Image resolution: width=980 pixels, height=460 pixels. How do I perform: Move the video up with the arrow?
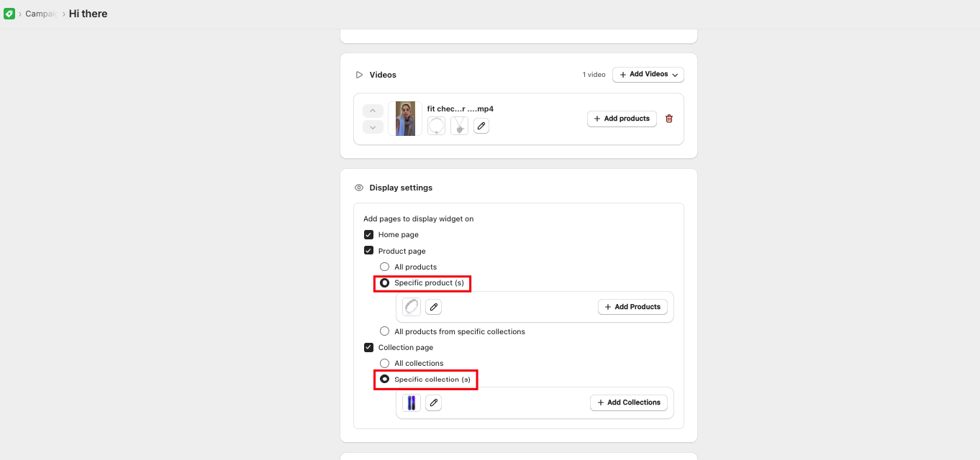coord(372,111)
